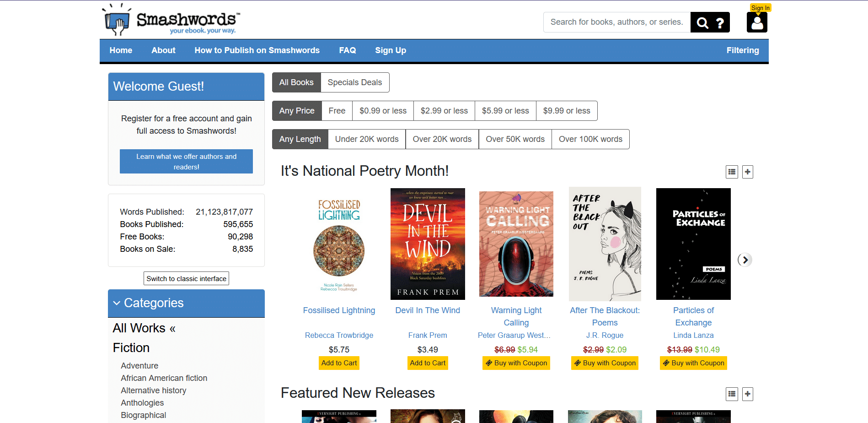This screenshot has width=868, height=423.
Task: Open Devil In The Wind cover
Action: [x=428, y=244]
